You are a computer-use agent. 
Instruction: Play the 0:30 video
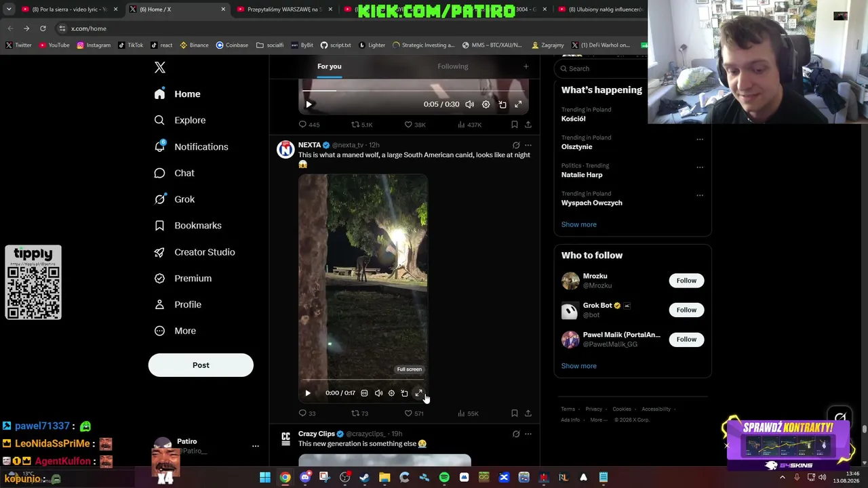pos(309,104)
